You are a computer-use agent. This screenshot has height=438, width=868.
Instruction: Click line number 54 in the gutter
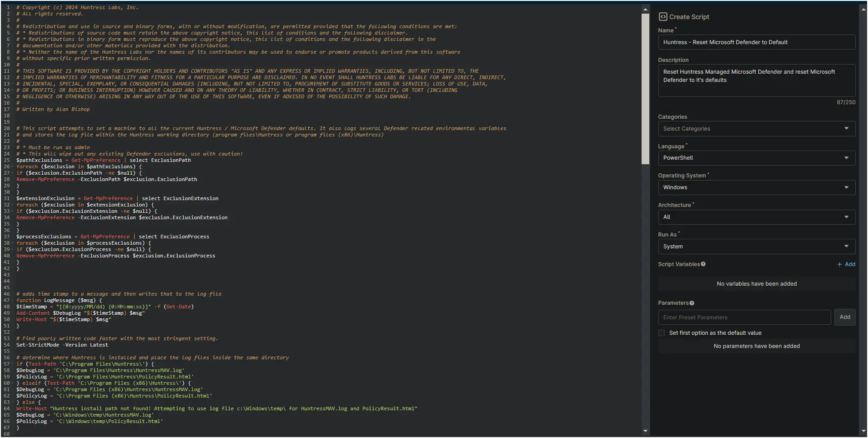click(x=6, y=345)
